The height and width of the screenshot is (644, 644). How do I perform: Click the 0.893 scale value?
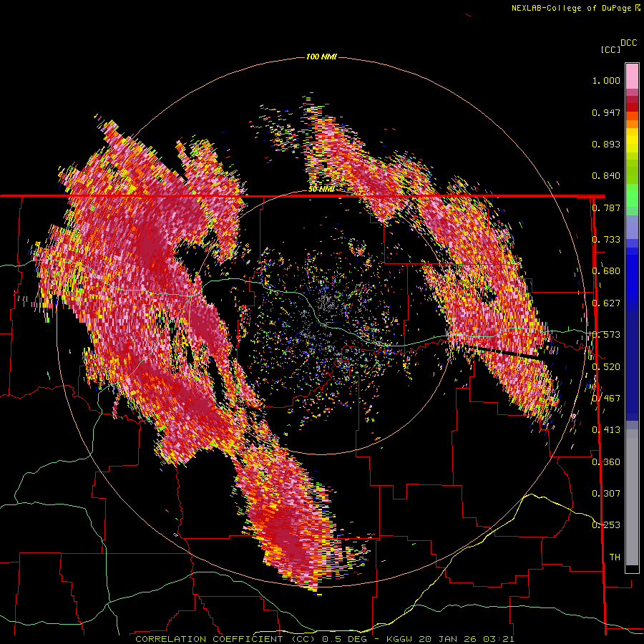pyautogui.click(x=606, y=144)
